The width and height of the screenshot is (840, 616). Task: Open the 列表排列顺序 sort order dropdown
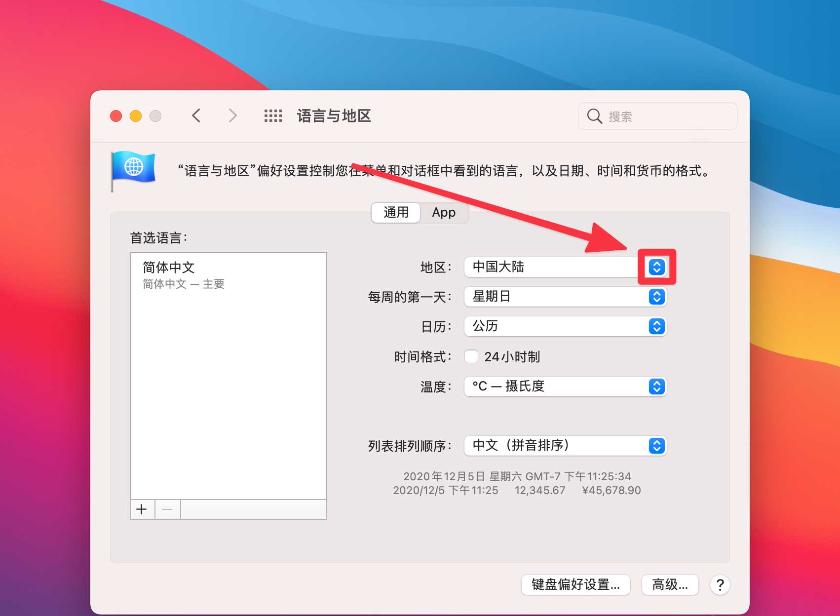tap(656, 446)
